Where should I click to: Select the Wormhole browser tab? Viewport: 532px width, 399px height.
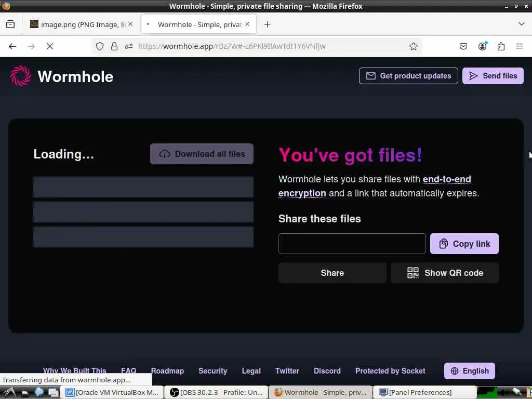(x=198, y=24)
